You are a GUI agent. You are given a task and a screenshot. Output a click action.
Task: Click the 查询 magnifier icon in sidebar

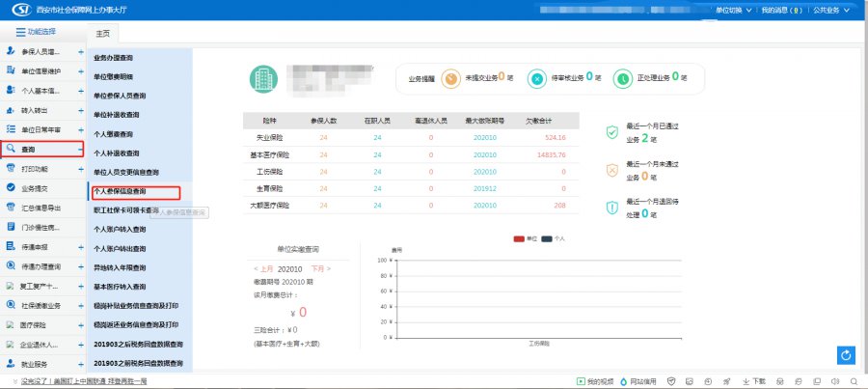coord(11,150)
